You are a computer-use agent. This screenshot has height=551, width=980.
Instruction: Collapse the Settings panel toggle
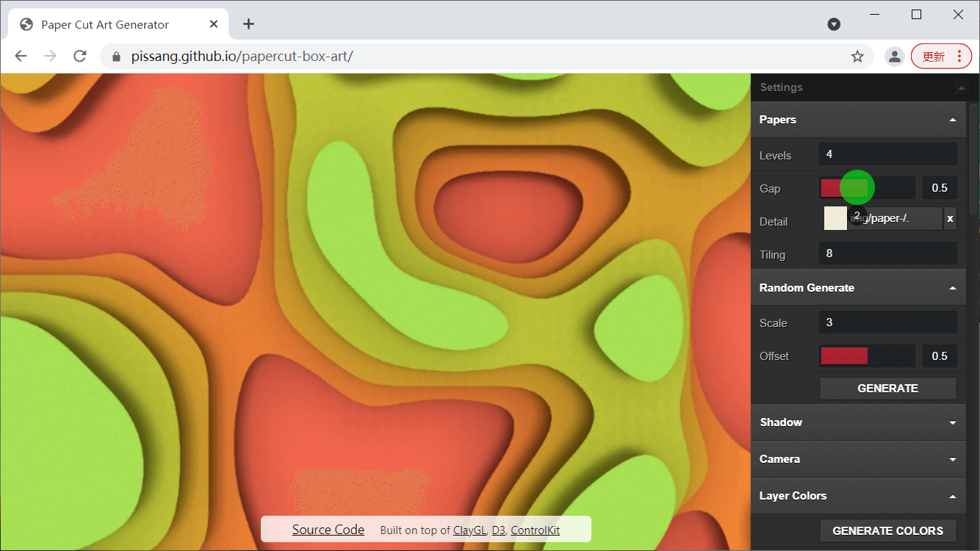click(961, 87)
